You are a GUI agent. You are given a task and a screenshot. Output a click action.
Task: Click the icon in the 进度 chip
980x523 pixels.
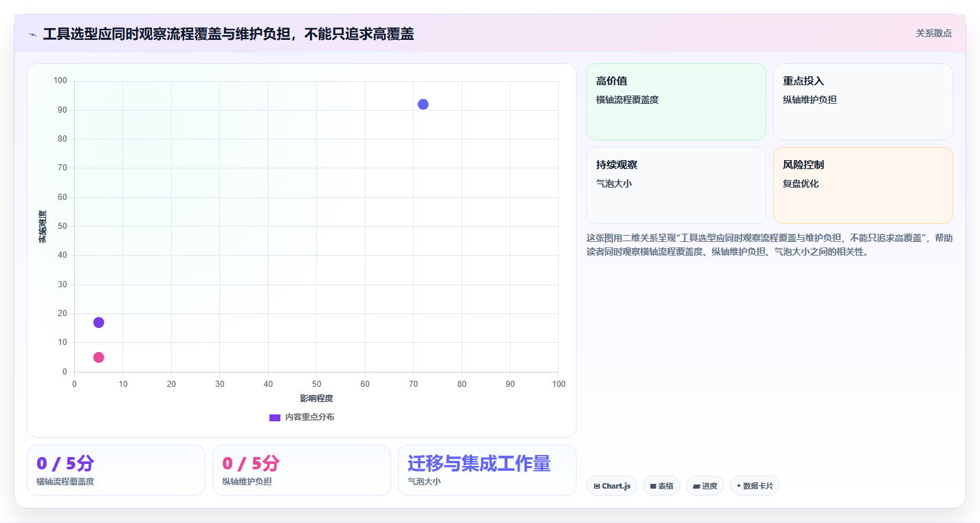coord(696,486)
